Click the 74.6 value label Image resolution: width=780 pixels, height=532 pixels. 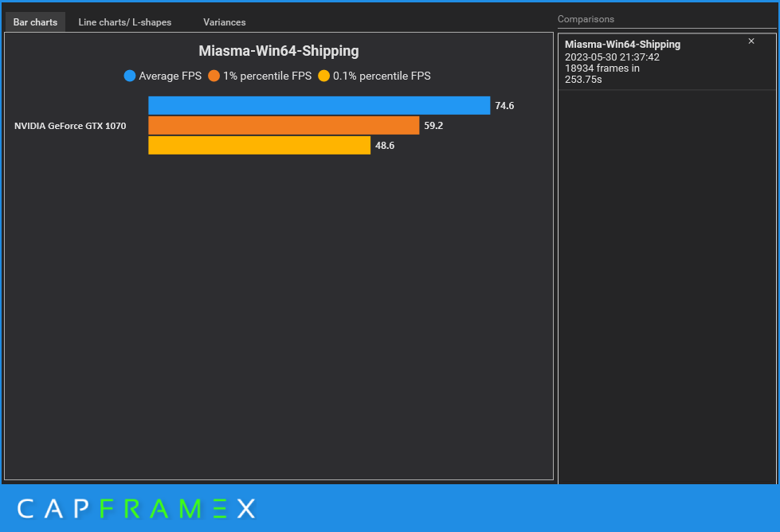pyautogui.click(x=504, y=105)
